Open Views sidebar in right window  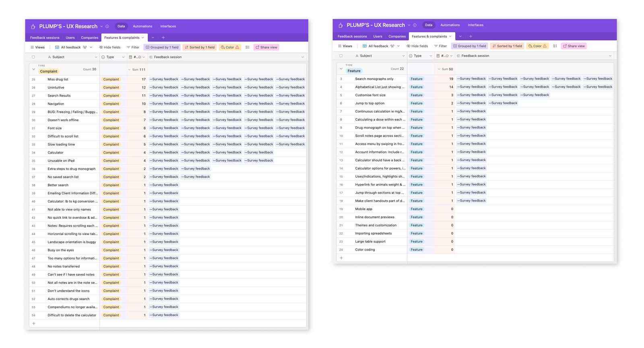[345, 46]
